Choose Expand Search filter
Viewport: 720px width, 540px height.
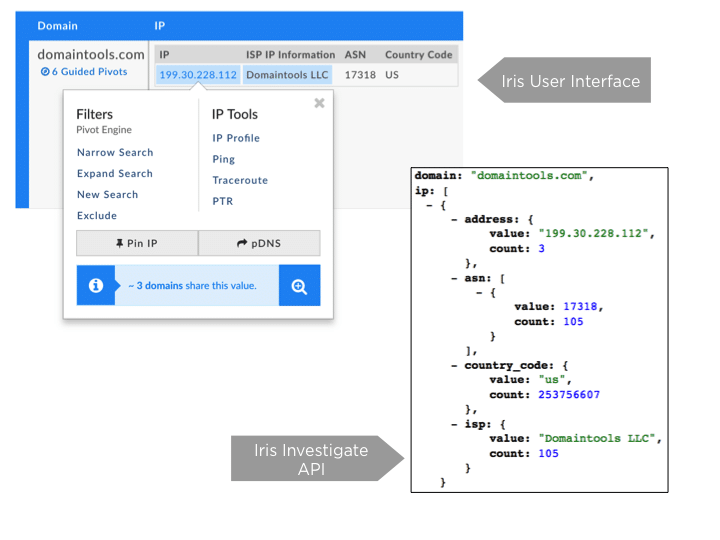click(115, 174)
